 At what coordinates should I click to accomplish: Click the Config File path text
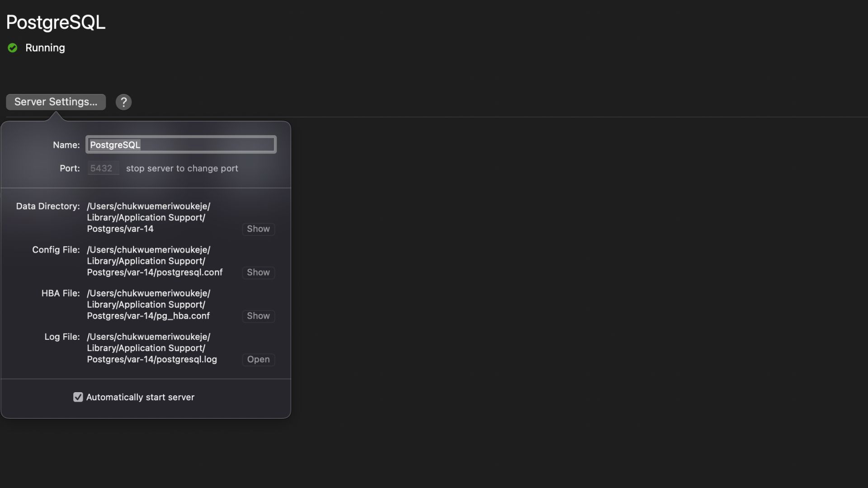tap(155, 260)
